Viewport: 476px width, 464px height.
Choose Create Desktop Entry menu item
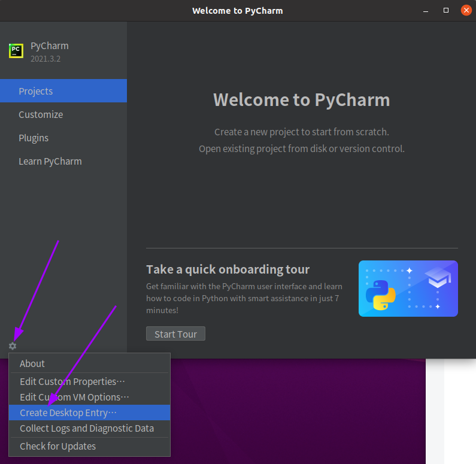pos(89,413)
